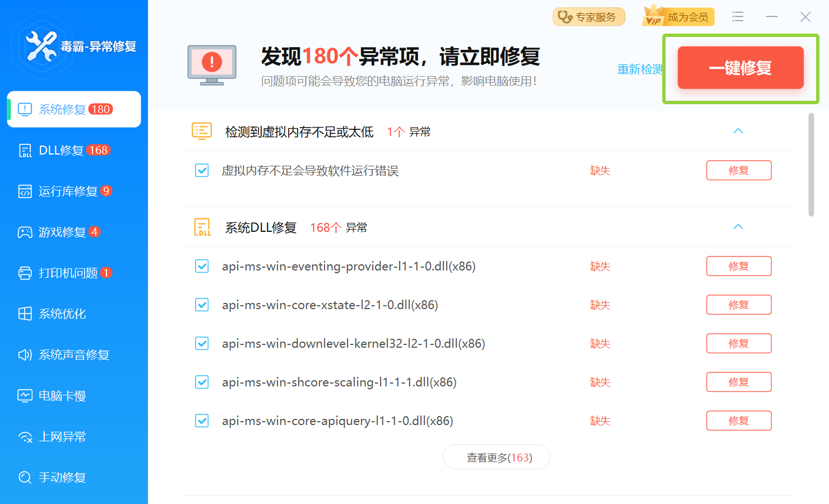
Task: Click the vertical scrollbar thumb
Action: pos(811,165)
